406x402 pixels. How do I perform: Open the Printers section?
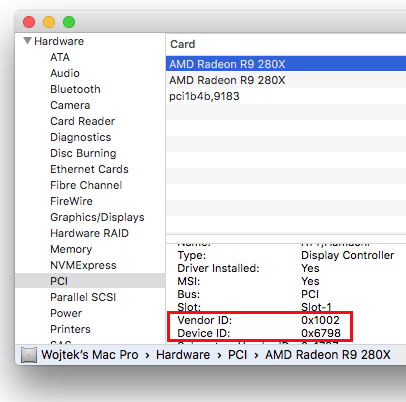70,329
